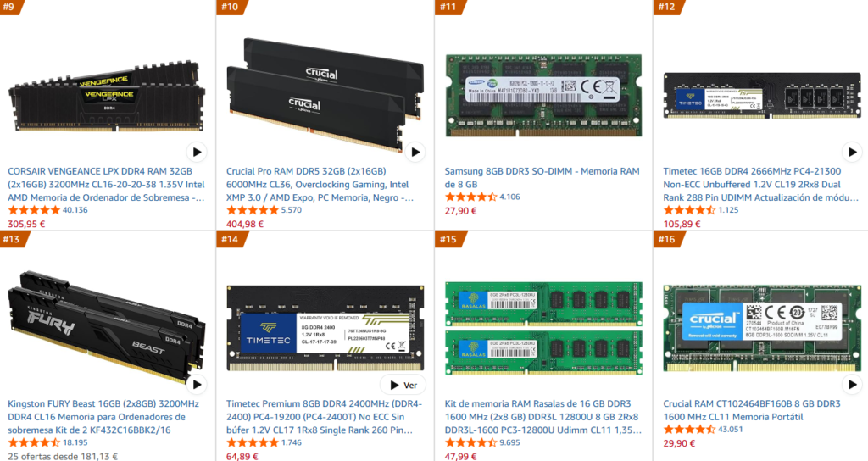Click star rating of Rasalas kit with 9.695 reviews
Viewport: 868px width, 461px height.
[470, 442]
